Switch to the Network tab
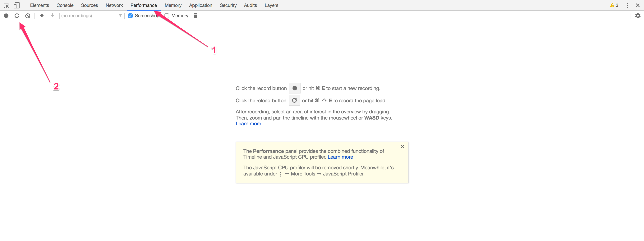Viewport: 644px width, 241px height. point(114,5)
